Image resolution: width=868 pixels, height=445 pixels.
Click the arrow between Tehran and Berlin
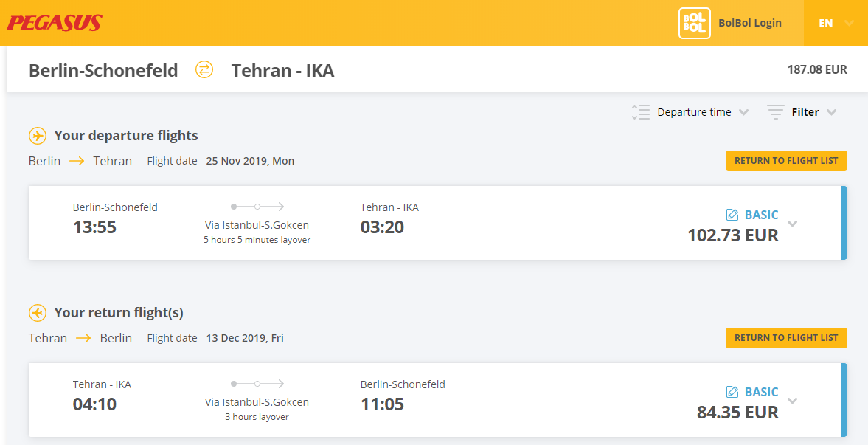pos(83,338)
